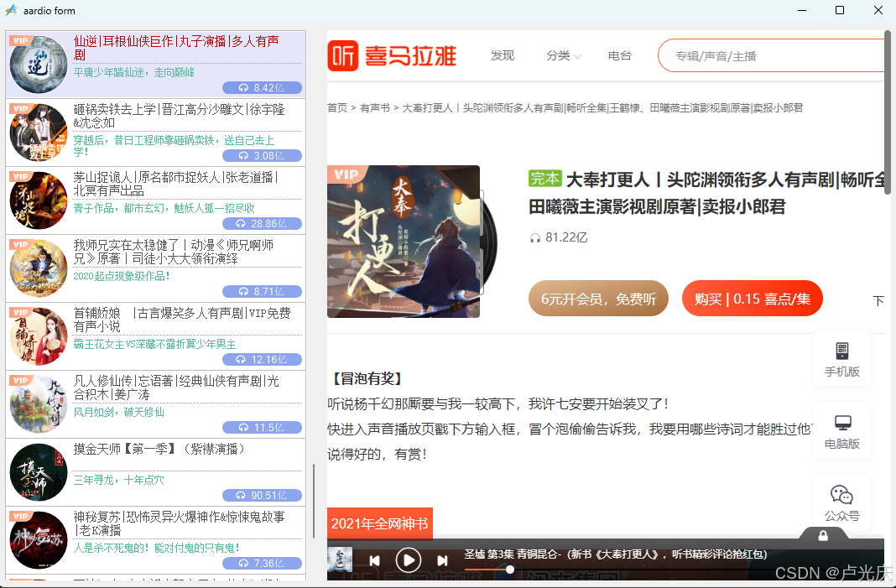This screenshot has height=588, width=896.
Task: Click the 7.36亿 play count badge
Action: point(263,564)
